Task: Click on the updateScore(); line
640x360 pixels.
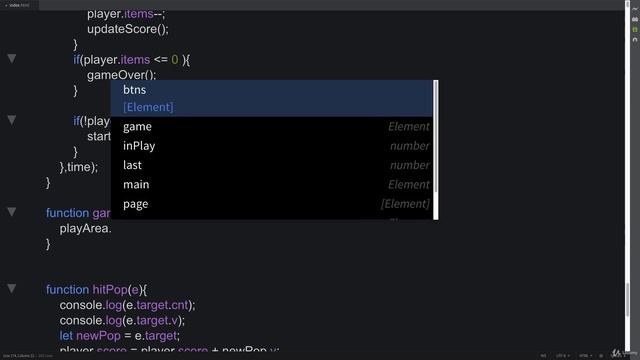Action: (x=128, y=29)
